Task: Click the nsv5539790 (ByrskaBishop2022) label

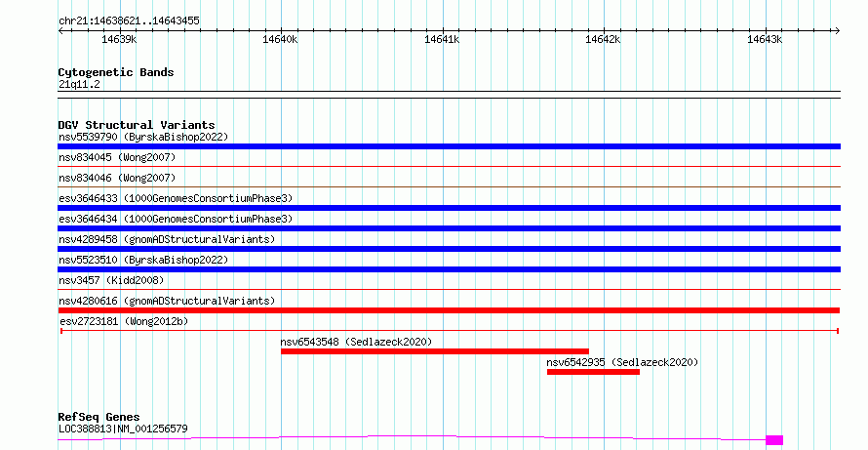Action: [143, 137]
